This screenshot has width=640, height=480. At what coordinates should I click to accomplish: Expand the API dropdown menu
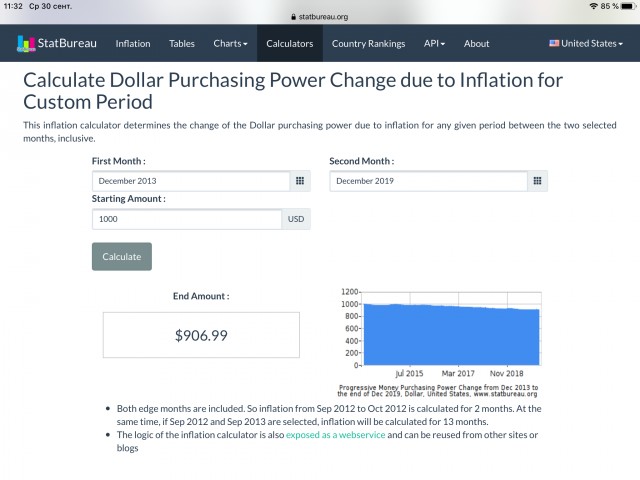point(434,43)
